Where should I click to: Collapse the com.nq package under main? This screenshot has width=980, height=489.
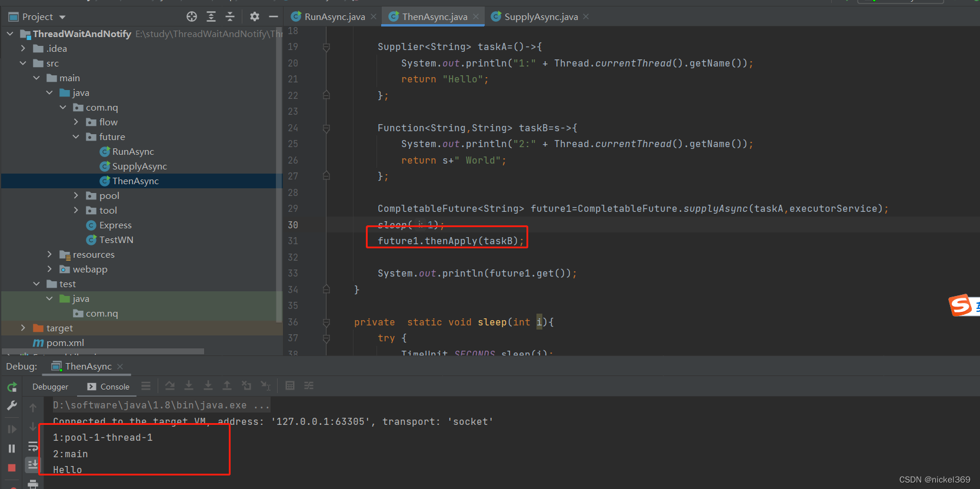[63, 108]
